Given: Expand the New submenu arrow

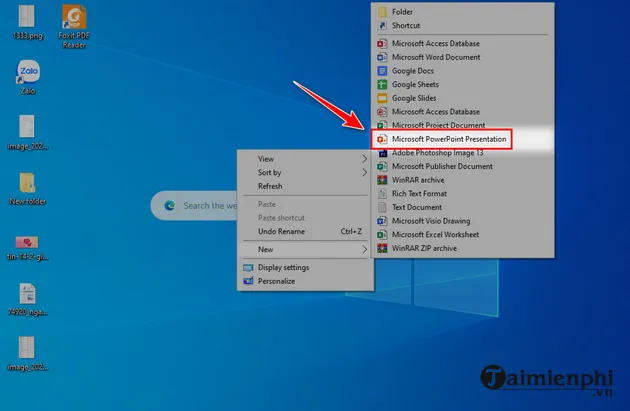Looking at the screenshot, I should point(364,249).
